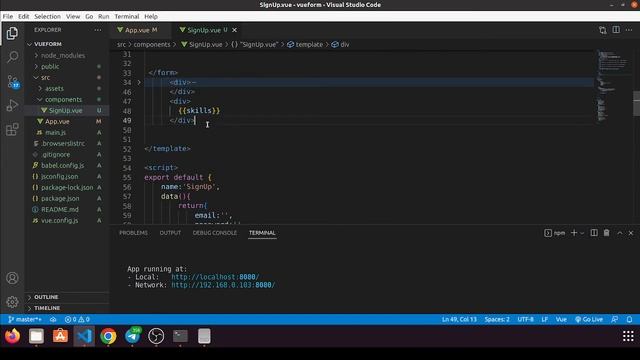
Task: Click the editor vertical scrollbar thumb
Action: tap(636, 103)
